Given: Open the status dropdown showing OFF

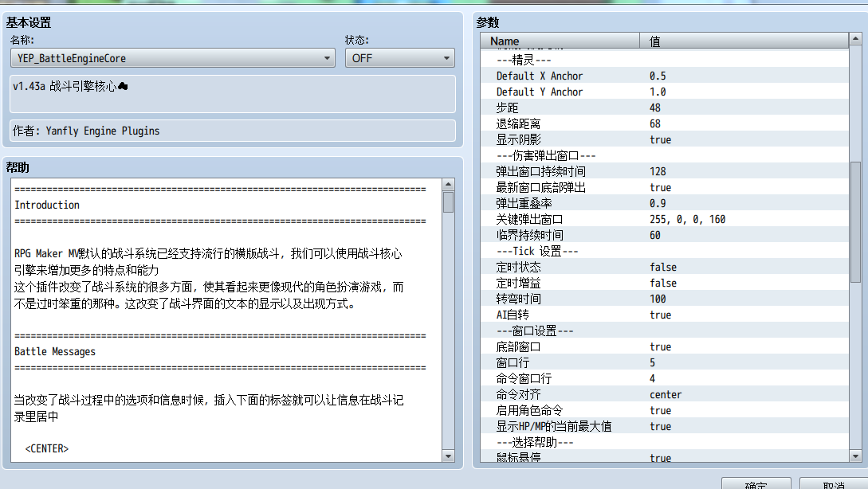Looking at the screenshot, I should 399,58.
